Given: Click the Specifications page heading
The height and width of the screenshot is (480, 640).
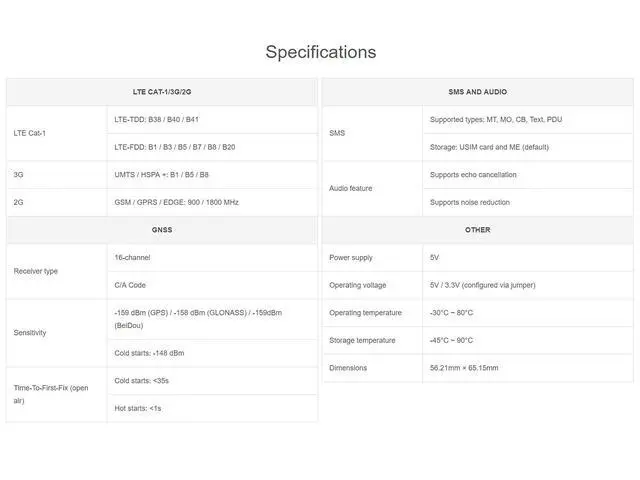Looking at the screenshot, I should click(x=321, y=52).
